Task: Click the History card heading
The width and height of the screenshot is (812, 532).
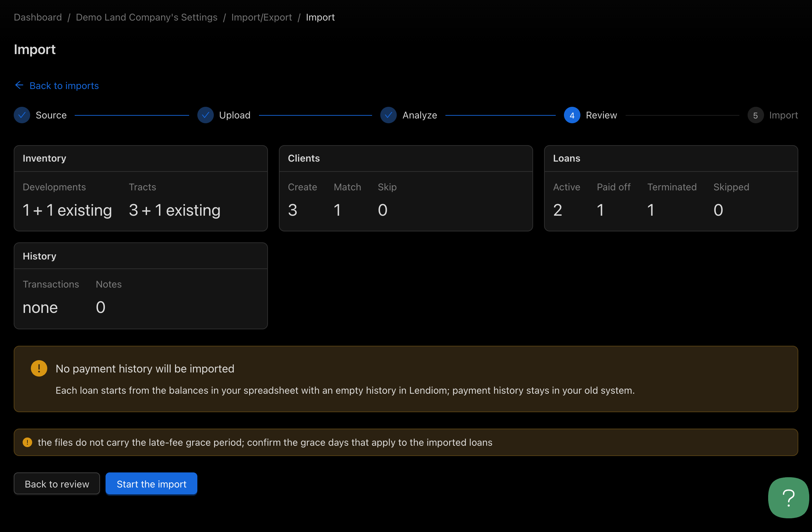Action: click(39, 256)
